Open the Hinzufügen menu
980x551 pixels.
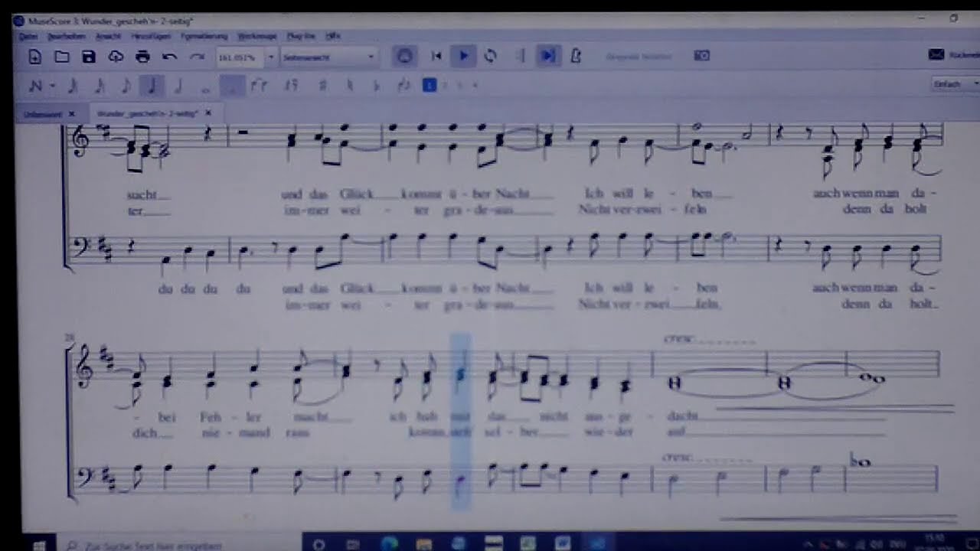(x=151, y=36)
